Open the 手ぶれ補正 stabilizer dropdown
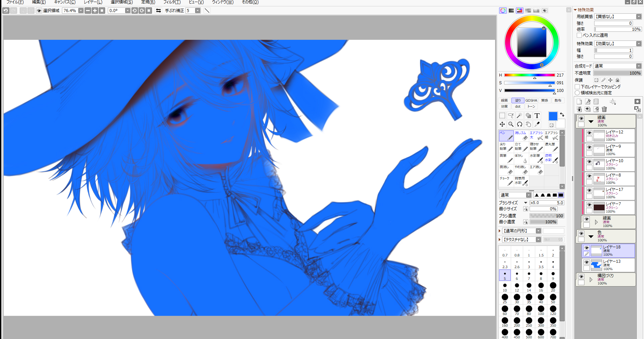Image resolution: width=644 pixels, height=339 pixels. click(198, 11)
